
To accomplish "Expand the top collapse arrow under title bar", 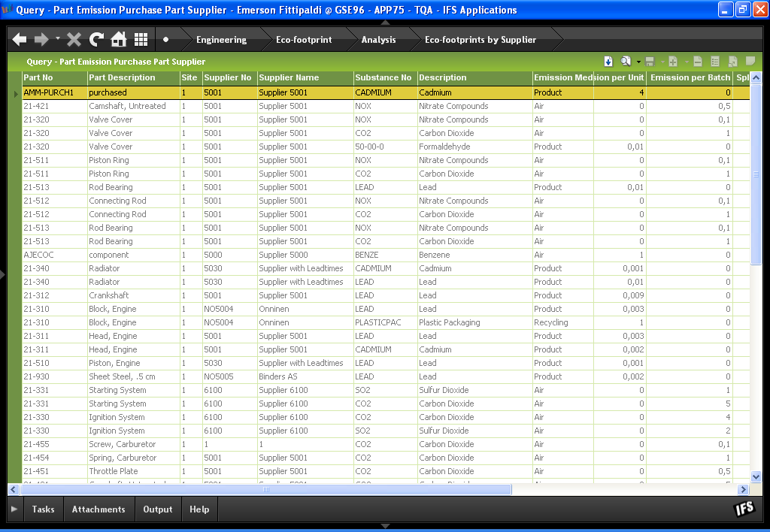I will 386,23.
